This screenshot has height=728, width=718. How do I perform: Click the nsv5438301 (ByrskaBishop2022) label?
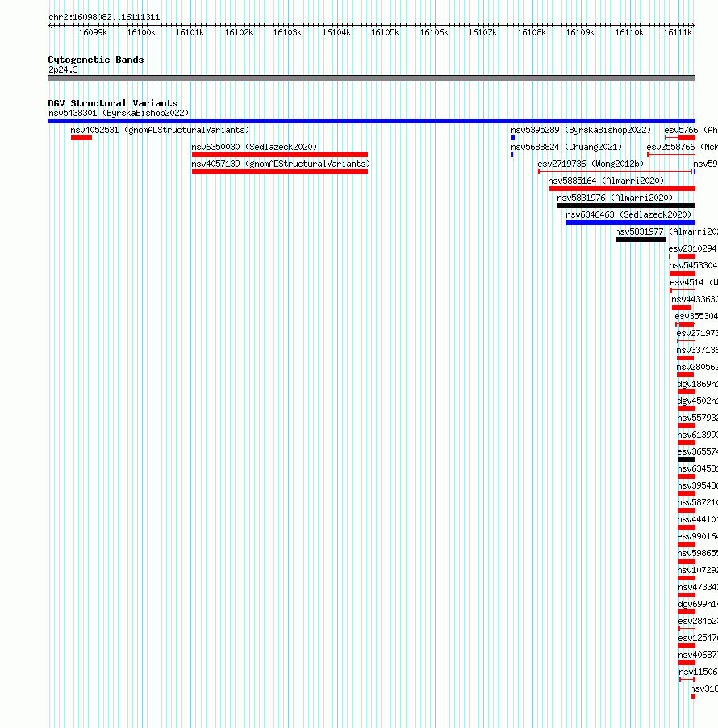[x=119, y=114]
